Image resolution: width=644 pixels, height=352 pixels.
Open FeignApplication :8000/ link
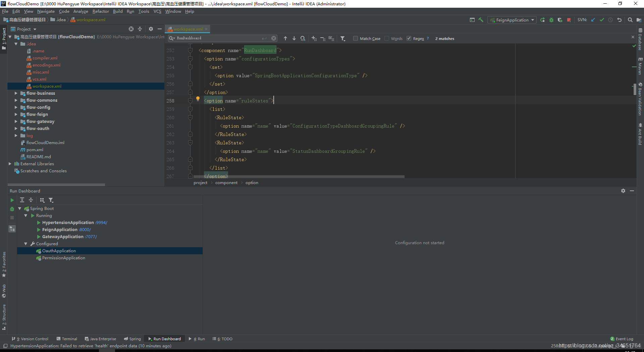[85, 229]
